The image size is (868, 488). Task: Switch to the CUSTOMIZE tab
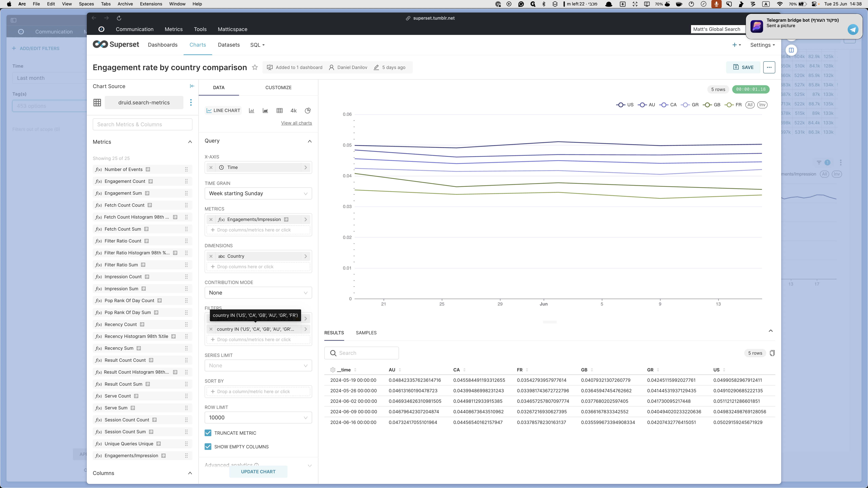pos(278,88)
